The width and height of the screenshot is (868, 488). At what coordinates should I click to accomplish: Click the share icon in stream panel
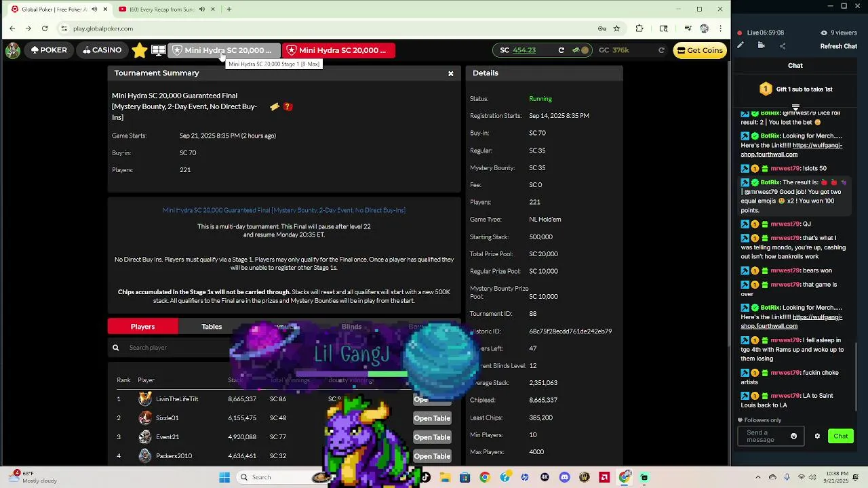pyautogui.click(x=783, y=45)
